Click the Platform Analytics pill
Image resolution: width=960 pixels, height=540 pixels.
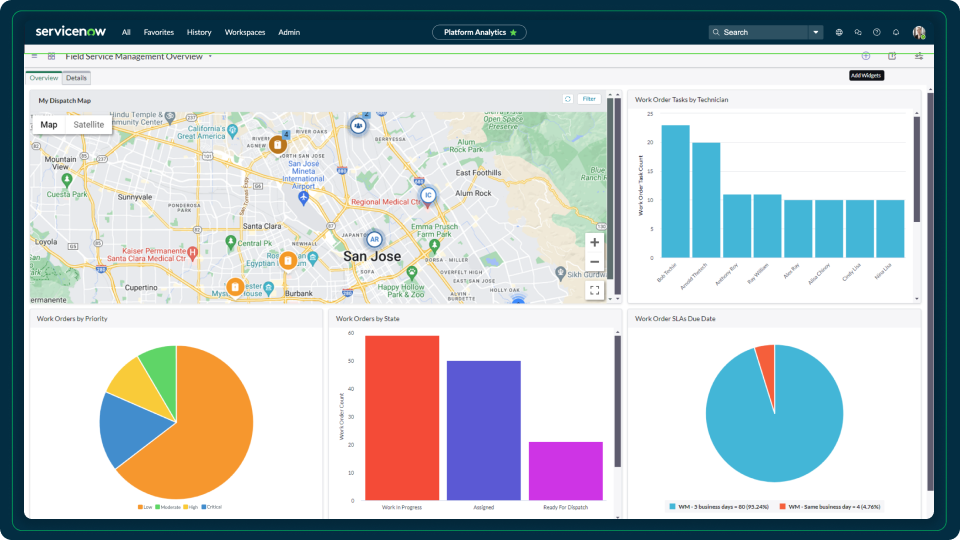click(480, 32)
